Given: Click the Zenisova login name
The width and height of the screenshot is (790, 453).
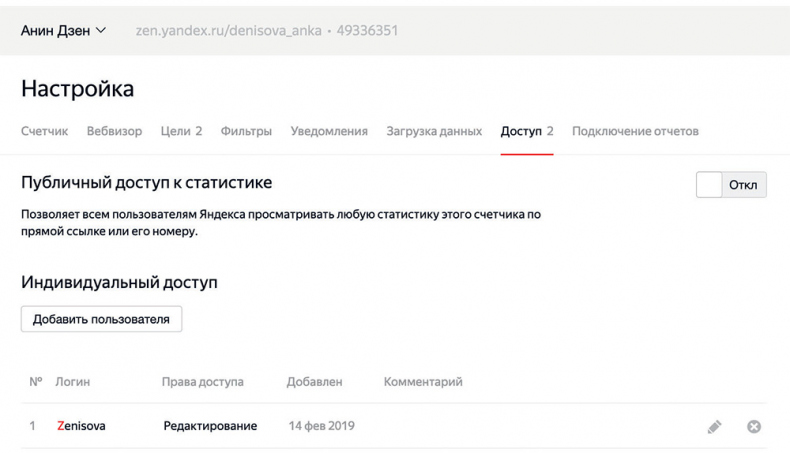Looking at the screenshot, I should (81, 426).
